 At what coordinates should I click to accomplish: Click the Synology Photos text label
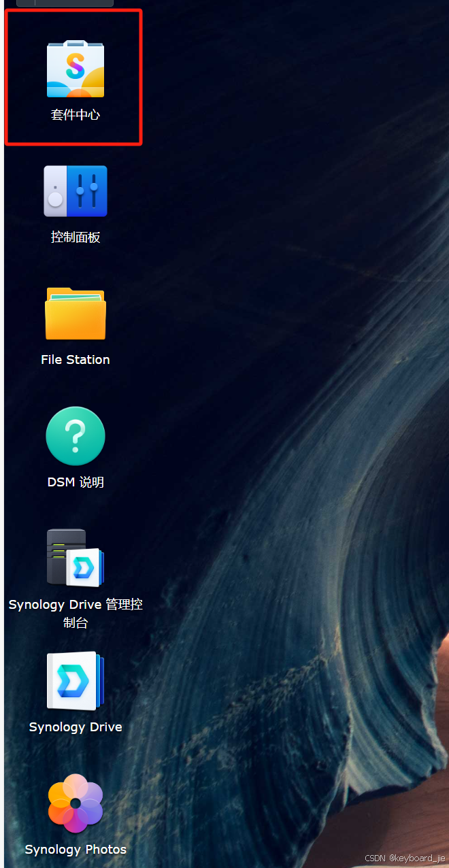pos(76,850)
